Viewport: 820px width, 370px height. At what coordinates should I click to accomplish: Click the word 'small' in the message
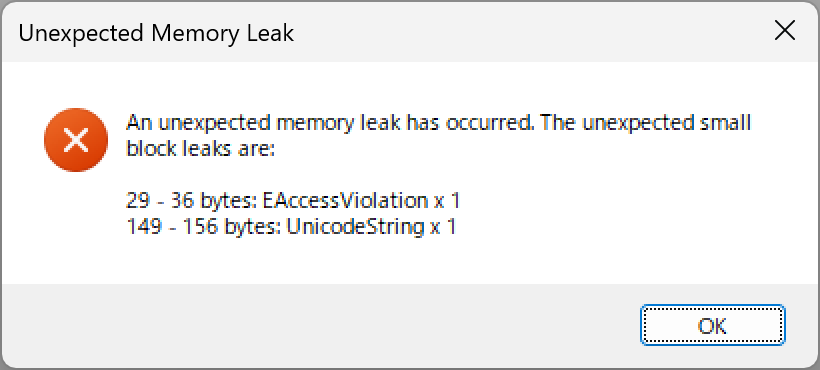click(725, 123)
